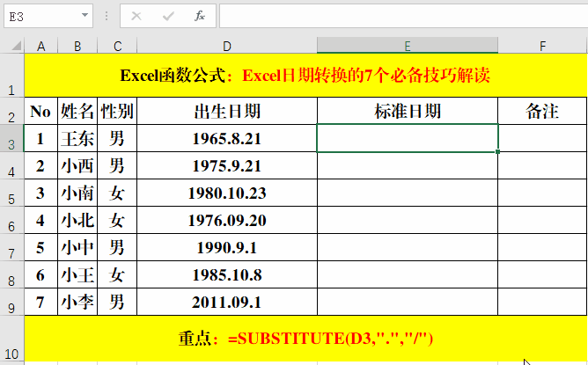Select column C header

[x=117, y=46]
